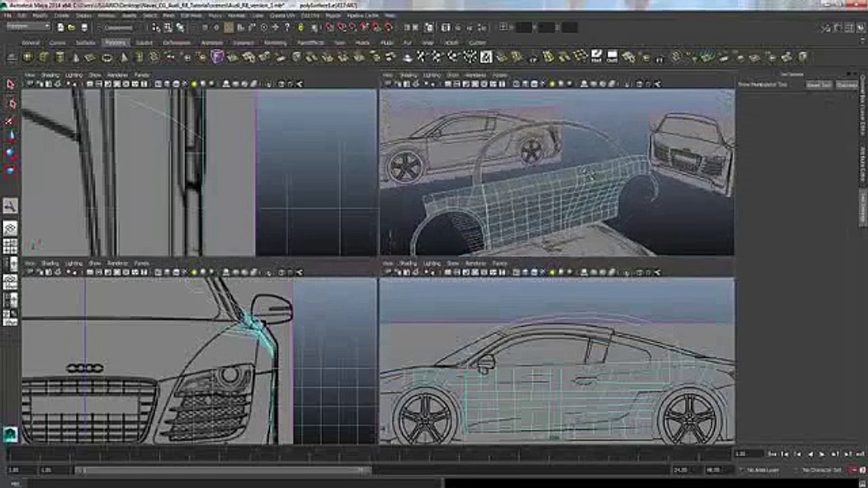The width and height of the screenshot is (868, 488).
Task: Open the menu set dropdown on status line
Action: 28,27
